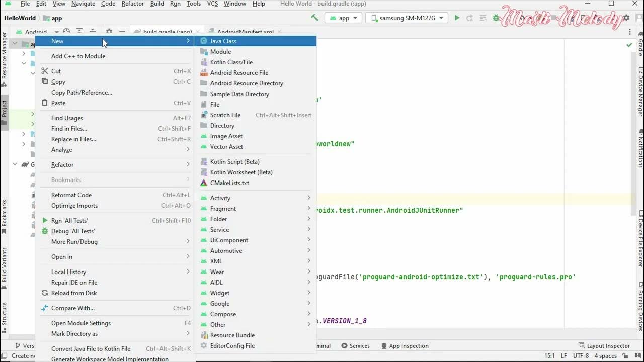
Task: Click the Vector Asset android icon
Action: [204, 147]
